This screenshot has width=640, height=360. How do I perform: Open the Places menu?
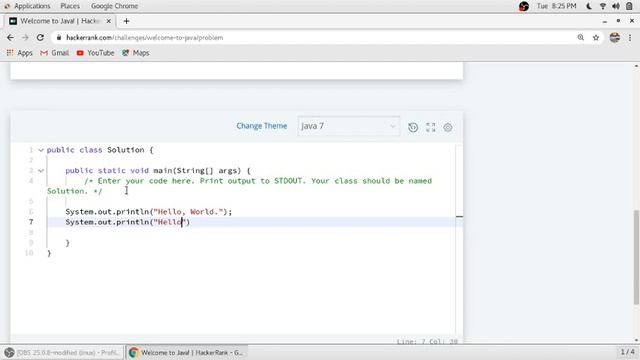click(70, 6)
